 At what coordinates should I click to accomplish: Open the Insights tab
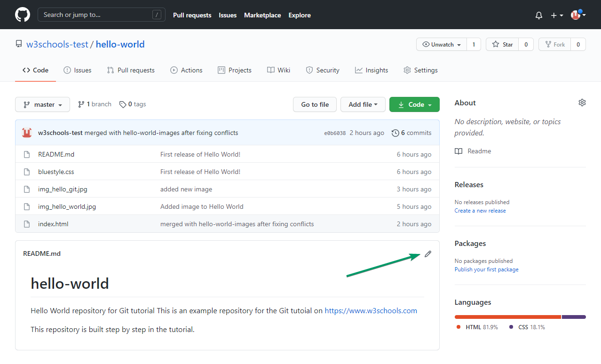tap(372, 70)
